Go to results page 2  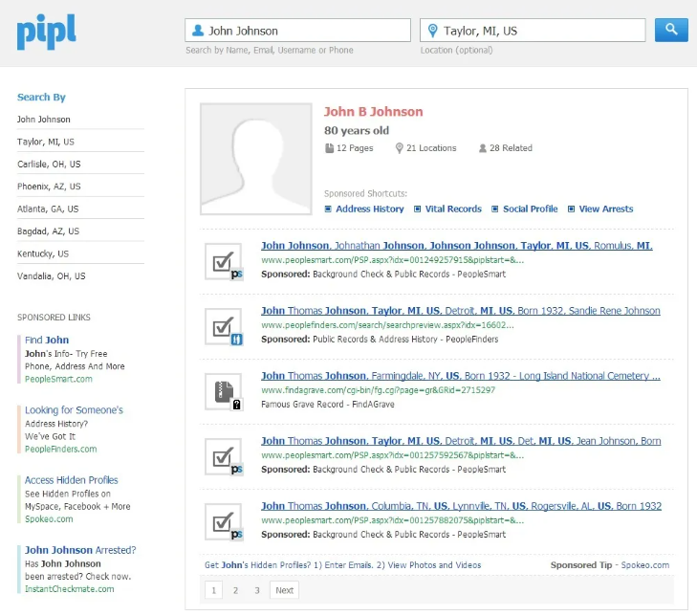click(235, 590)
